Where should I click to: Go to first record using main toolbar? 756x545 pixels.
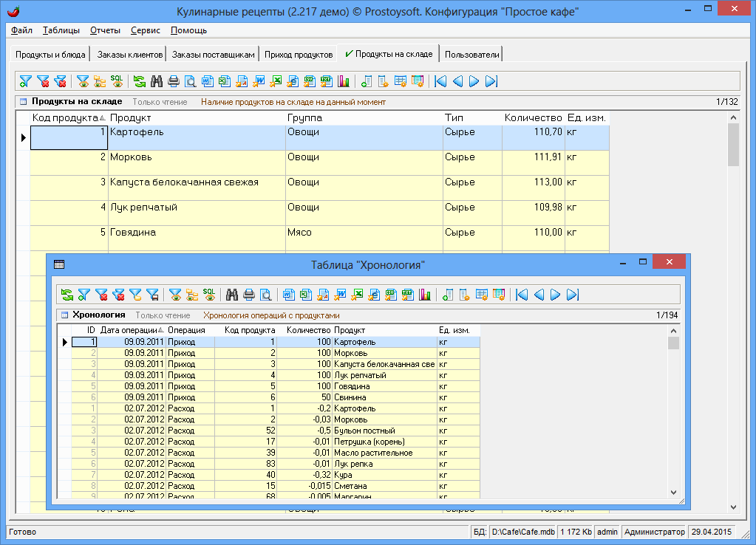pyautogui.click(x=441, y=81)
